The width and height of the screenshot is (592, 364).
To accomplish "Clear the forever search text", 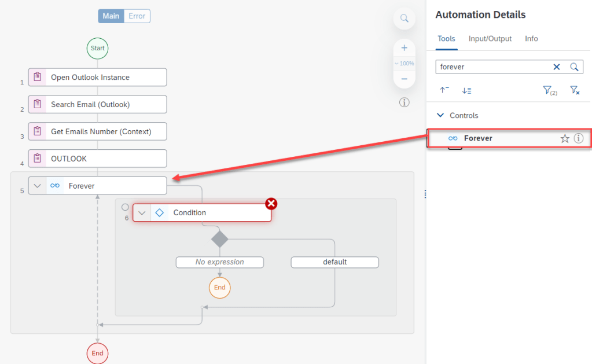I will [557, 67].
